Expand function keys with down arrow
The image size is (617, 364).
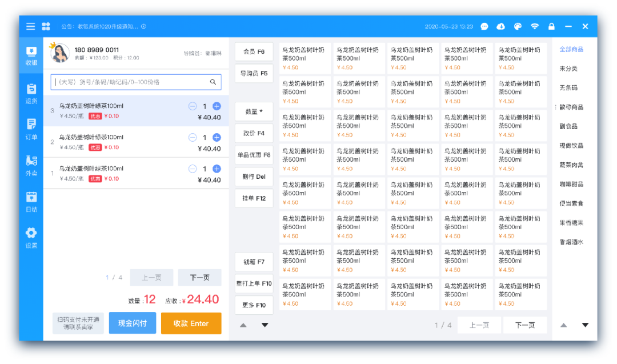[x=265, y=325]
